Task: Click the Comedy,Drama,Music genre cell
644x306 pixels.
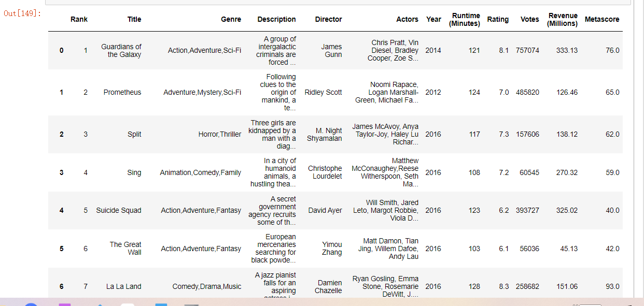Action: coord(207,286)
